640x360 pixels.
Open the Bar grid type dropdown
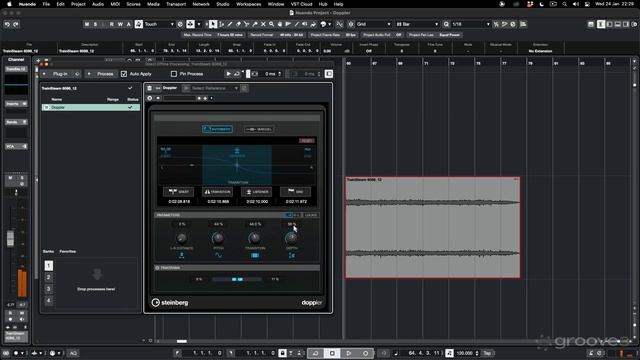click(x=417, y=24)
